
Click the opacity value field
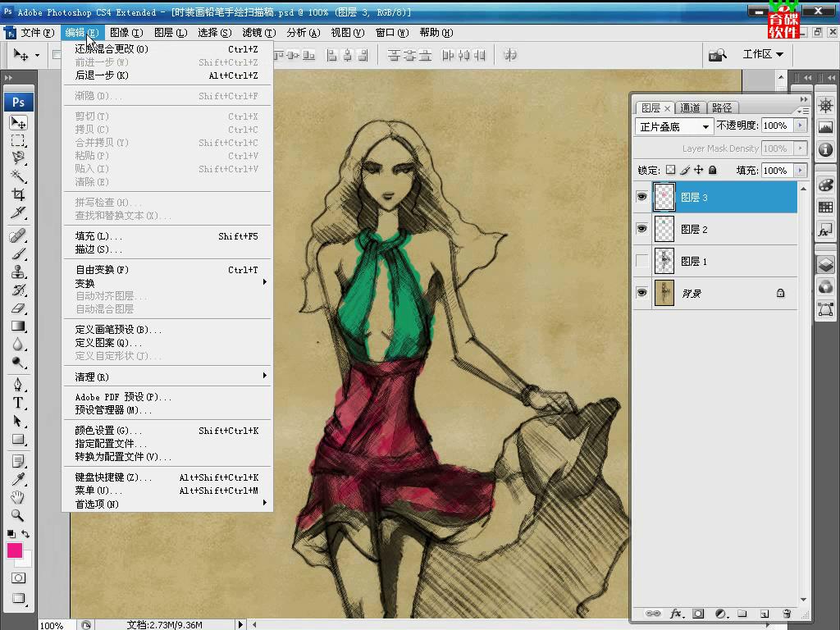777,126
